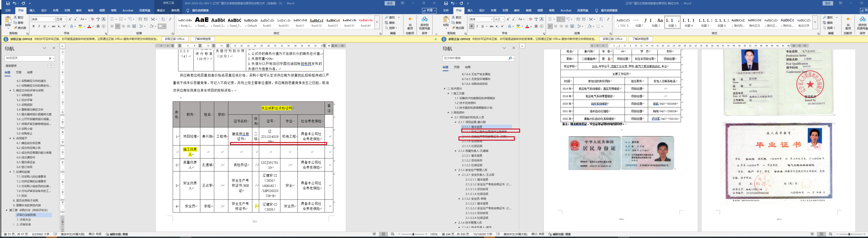Copy the selection using 复制 in the right window
This screenshot has width=868, height=238.
(x=456, y=23)
